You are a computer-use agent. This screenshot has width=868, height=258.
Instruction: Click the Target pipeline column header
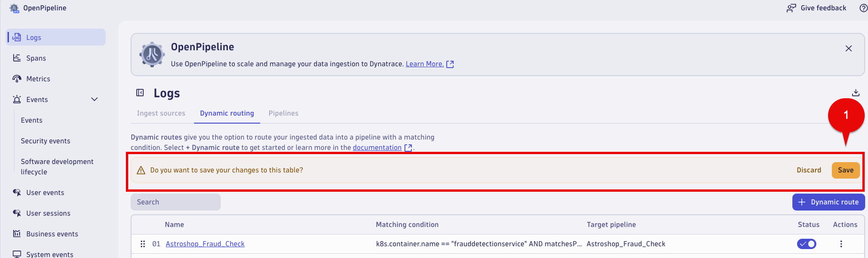611,225
